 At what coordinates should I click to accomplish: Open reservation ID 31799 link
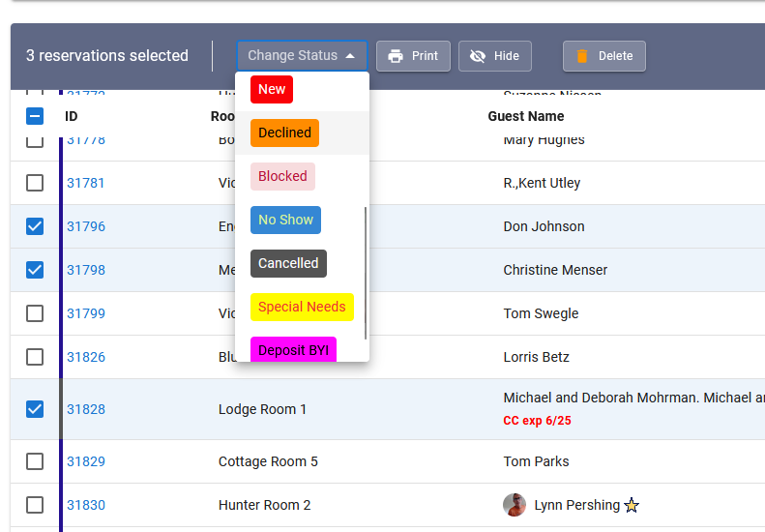86,313
